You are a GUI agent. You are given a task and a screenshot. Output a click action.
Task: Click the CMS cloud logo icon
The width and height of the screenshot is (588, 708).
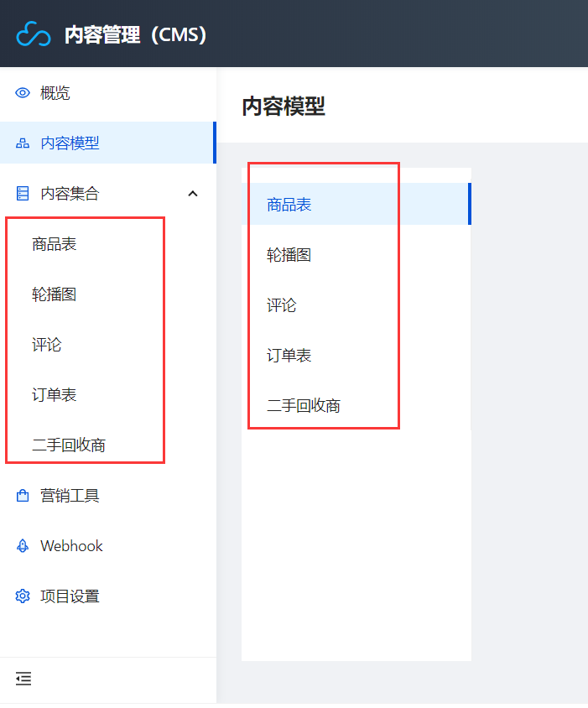tap(33, 34)
